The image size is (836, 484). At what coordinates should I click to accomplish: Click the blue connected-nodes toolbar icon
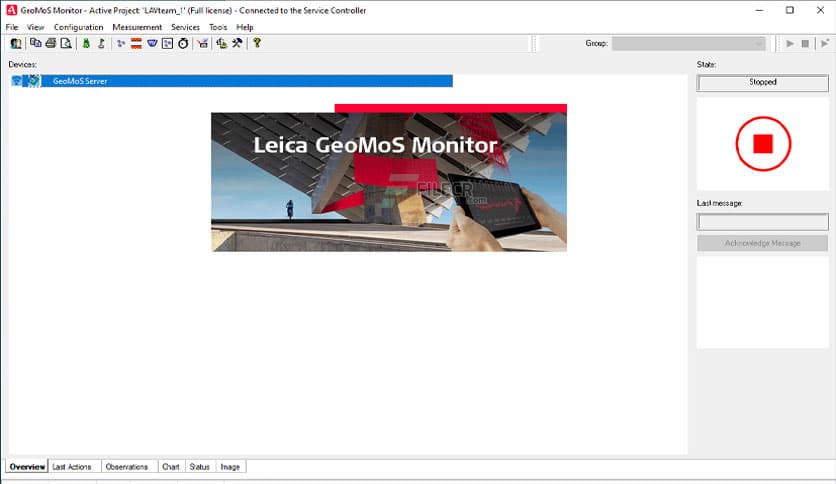tap(121, 43)
